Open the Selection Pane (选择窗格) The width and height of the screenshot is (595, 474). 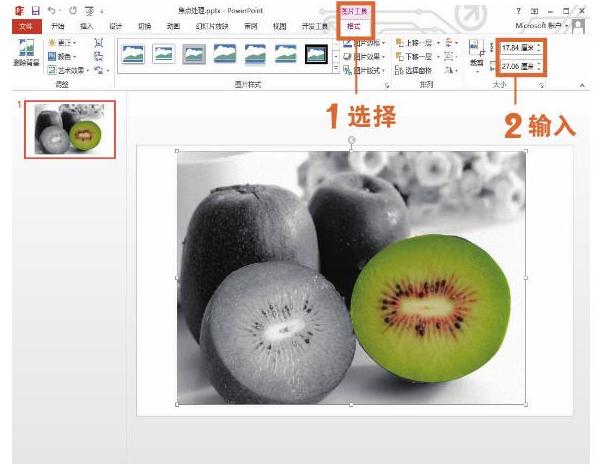[413, 70]
